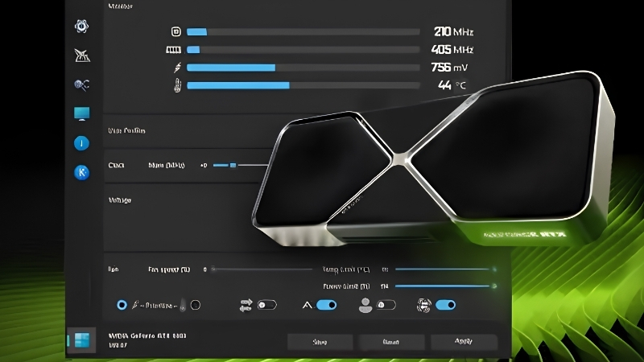The width and height of the screenshot is (644, 362).
Task: Click the fan sync circular icon
Action: [x=424, y=305]
